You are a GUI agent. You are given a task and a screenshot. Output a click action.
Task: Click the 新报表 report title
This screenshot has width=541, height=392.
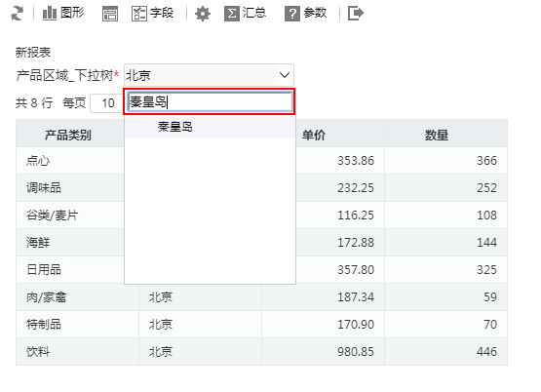pyautogui.click(x=33, y=53)
